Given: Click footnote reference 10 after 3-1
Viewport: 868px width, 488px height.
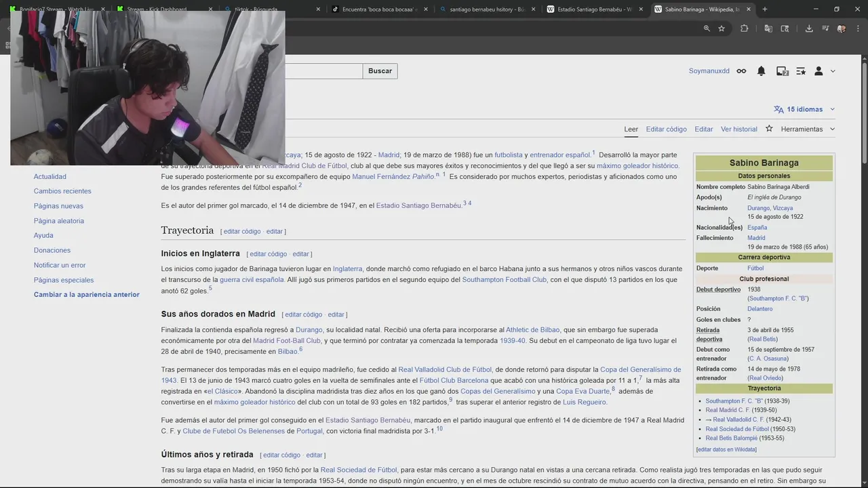Looking at the screenshot, I should pos(439,428).
